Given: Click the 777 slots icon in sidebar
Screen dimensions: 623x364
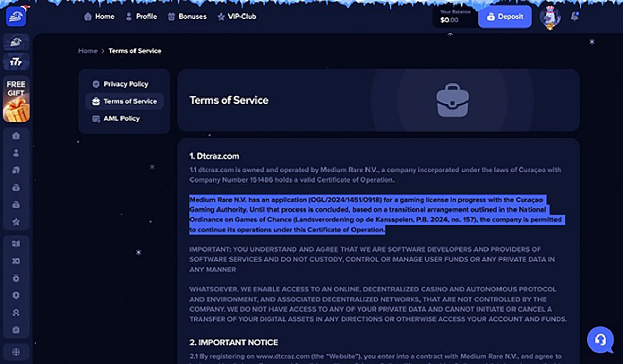Looking at the screenshot, I should (x=16, y=62).
